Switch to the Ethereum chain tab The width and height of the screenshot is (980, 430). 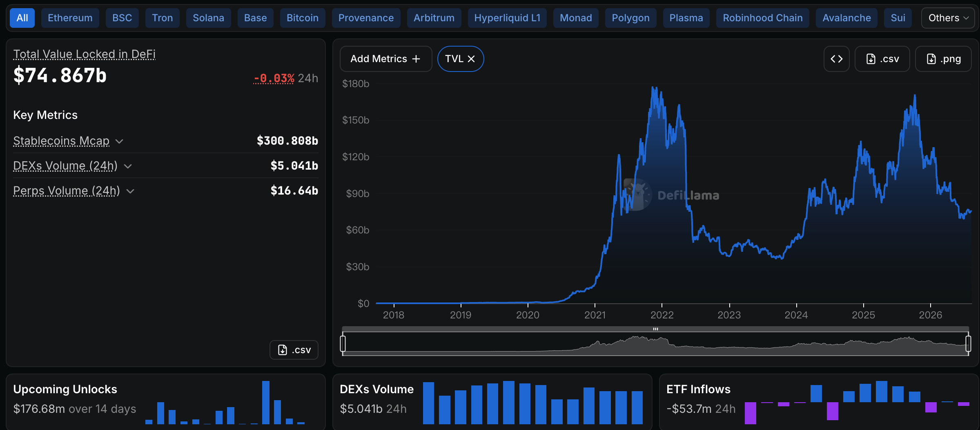pos(70,18)
